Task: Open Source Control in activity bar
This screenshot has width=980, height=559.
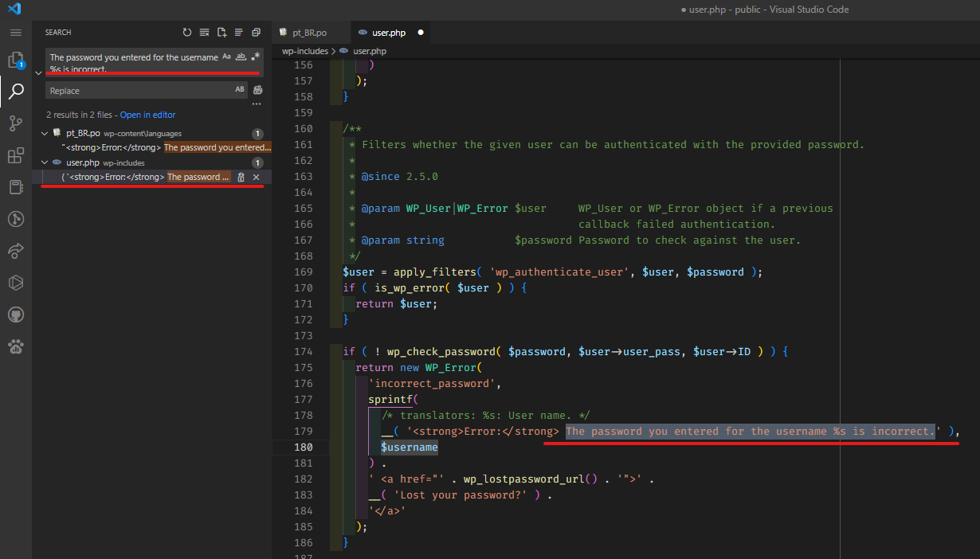Action: [x=16, y=123]
